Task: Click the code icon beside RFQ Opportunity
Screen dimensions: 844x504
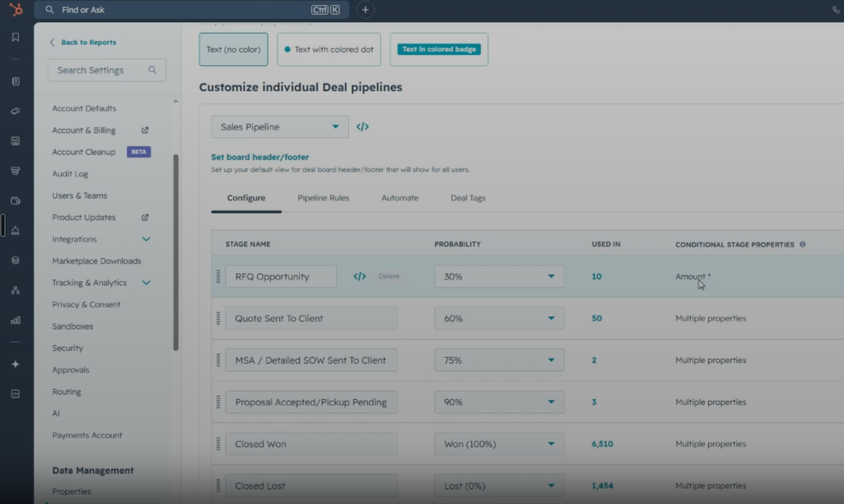Action: 360,276
